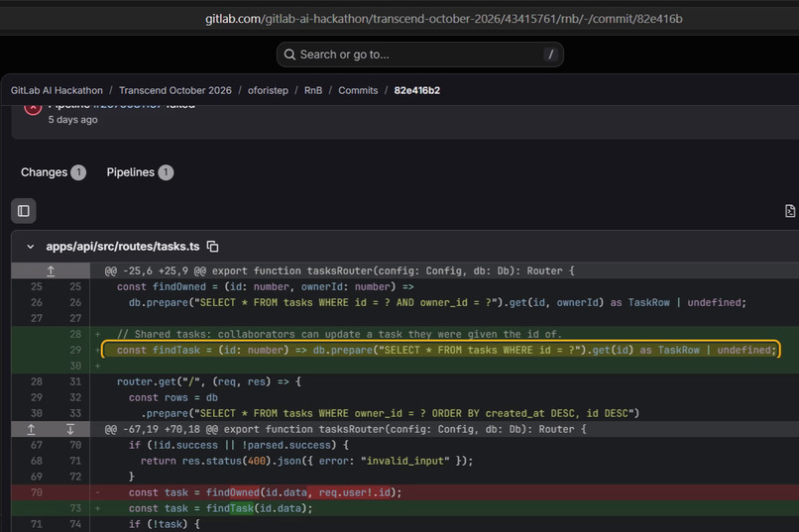Open RnB breadcrumb link
Image resolution: width=799 pixels, height=532 pixels.
(313, 90)
